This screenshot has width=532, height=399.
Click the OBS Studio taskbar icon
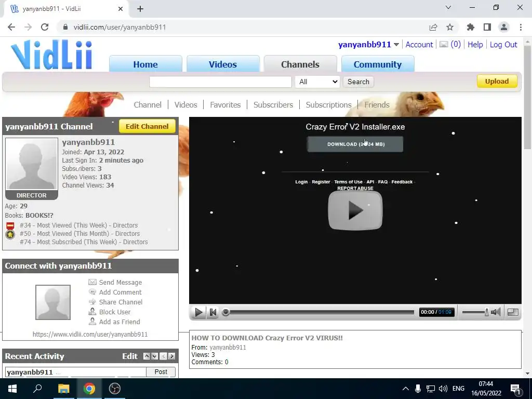pos(115,389)
